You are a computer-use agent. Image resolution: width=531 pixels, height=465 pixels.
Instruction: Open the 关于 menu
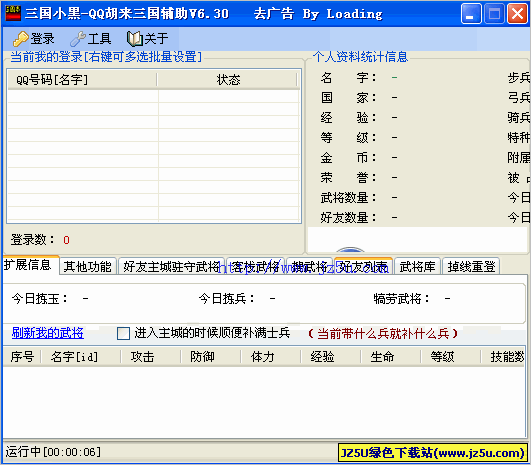click(x=148, y=39)
